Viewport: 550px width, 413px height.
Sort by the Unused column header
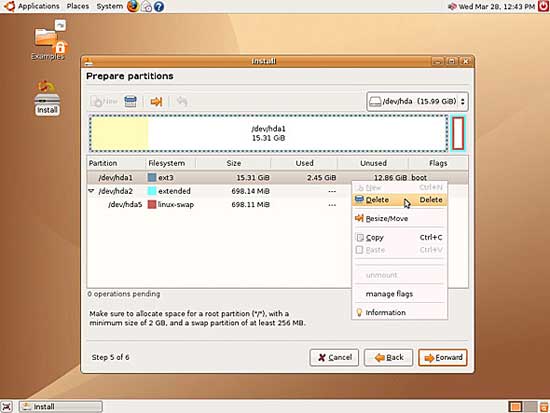[373, 163]
